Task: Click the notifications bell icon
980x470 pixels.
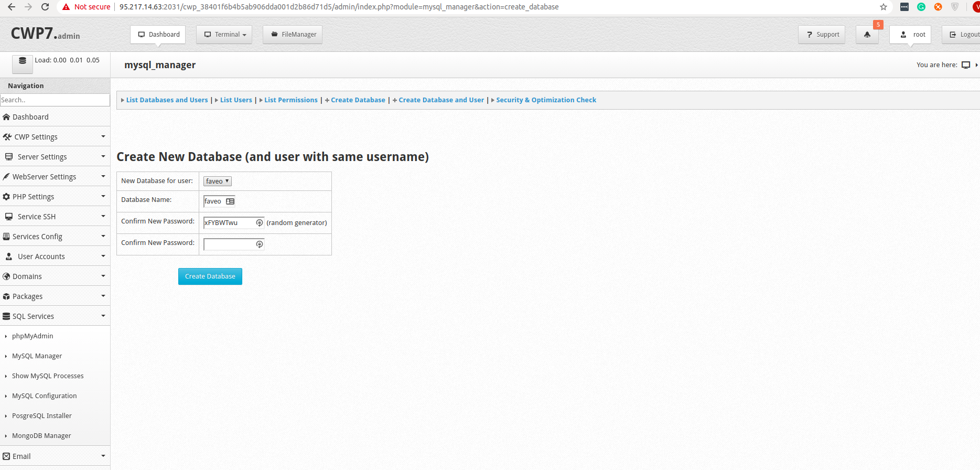Action: pos(867,35)
